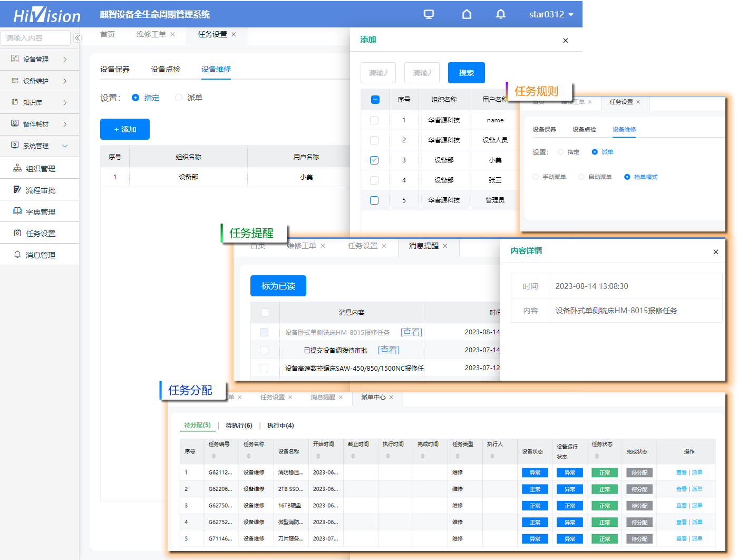Click 查看 for the HM-8015报修任务 message
This screenshot has height=560, width=738.
click(x=411, y=332)
